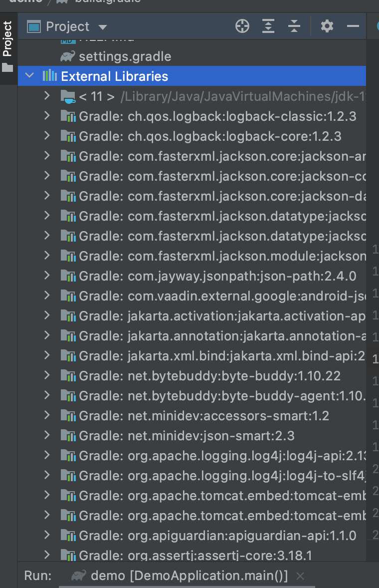The image size is (379, 588).
Task: Expand com.vaadin.external.google library node
Action: click(47, 295)
